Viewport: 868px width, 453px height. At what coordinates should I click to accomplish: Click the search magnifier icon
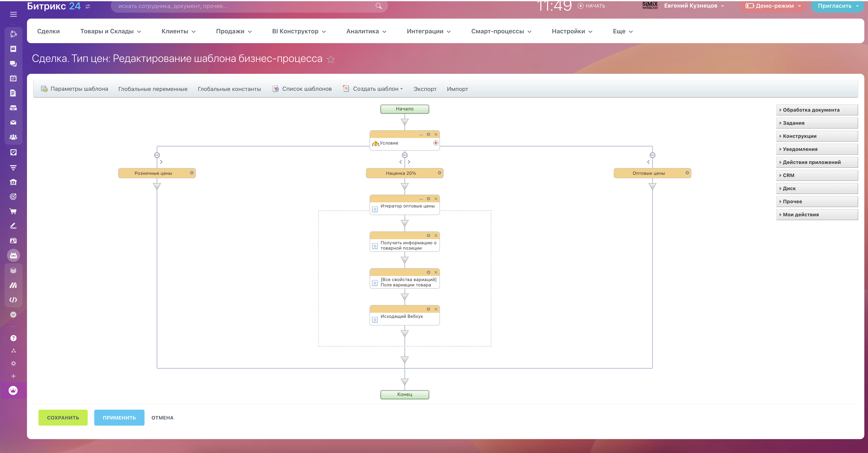click(x=379, y=6)
